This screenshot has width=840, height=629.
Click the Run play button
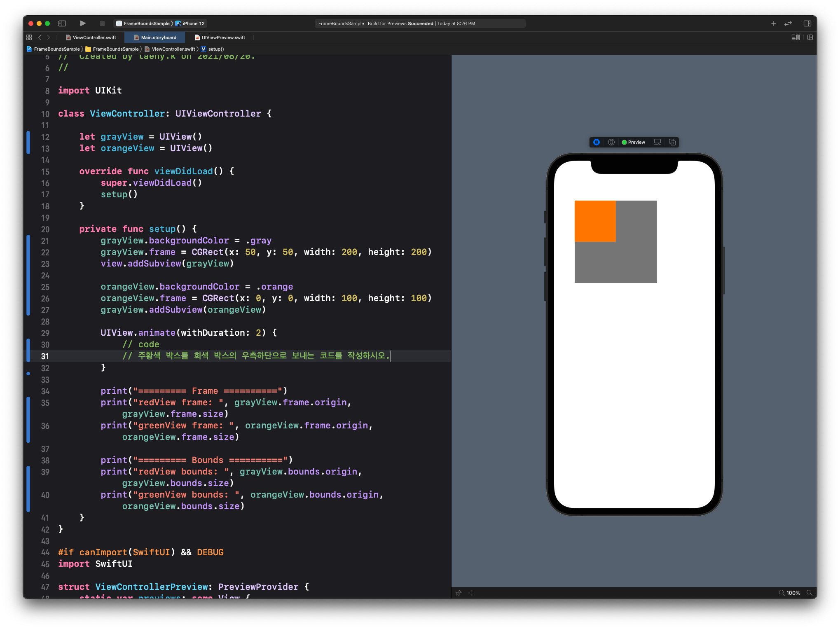click(x=82, y=23)
